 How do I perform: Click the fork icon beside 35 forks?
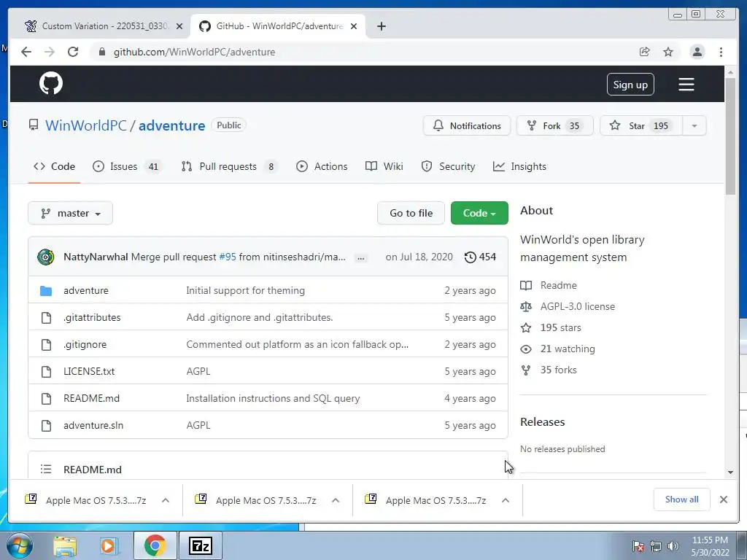point(526,370)
